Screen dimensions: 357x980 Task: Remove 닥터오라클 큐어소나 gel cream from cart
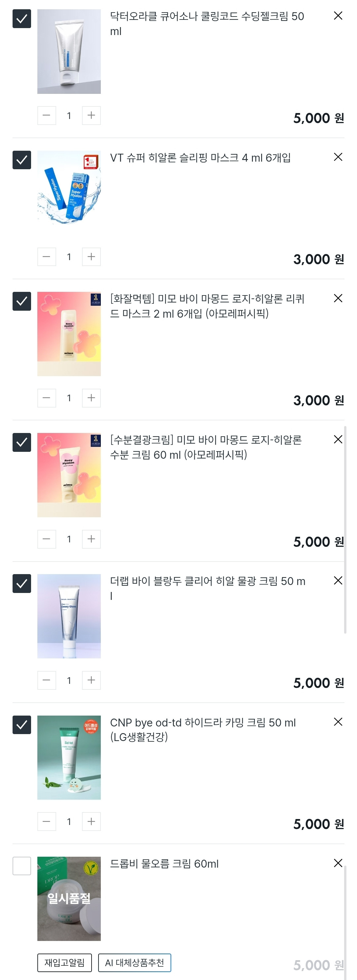click(x=337, y=16)
